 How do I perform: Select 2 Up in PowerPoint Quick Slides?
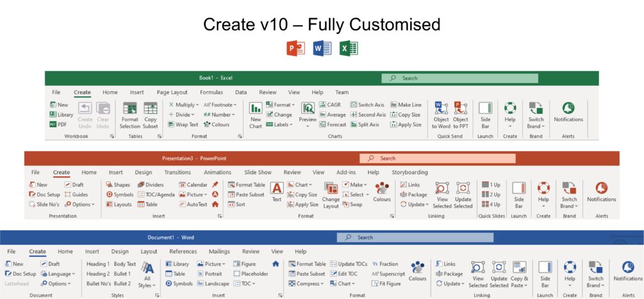click(491, 195)
